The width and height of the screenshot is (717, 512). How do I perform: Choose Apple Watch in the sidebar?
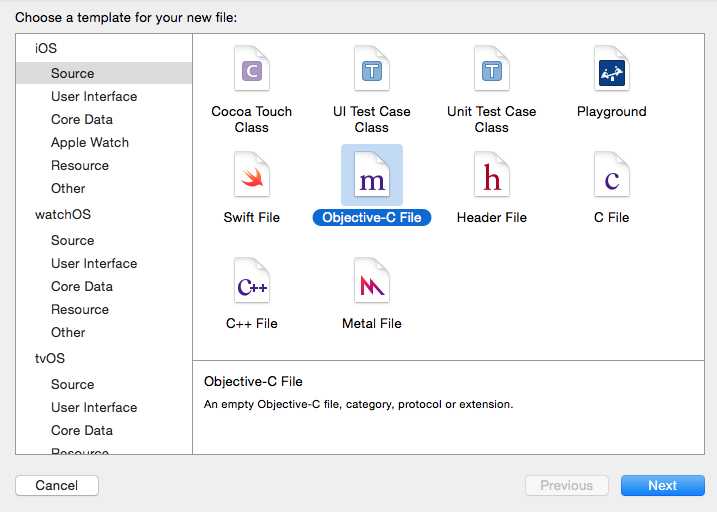coord(90,142)
